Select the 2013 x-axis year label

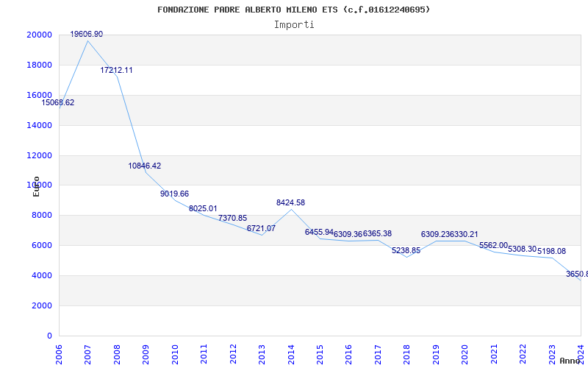[262, 354]
